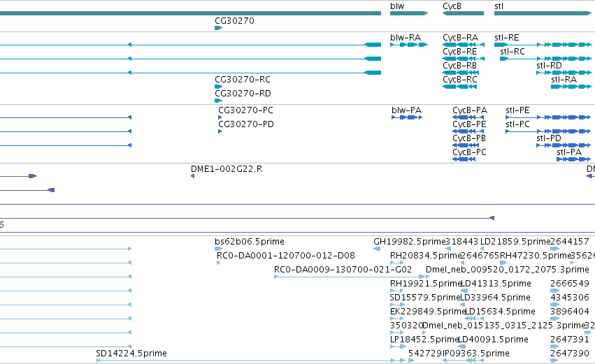Click the LD33964.5prime EST label
The width and height of the screenshot is (595, 364).
coord(495,298)
